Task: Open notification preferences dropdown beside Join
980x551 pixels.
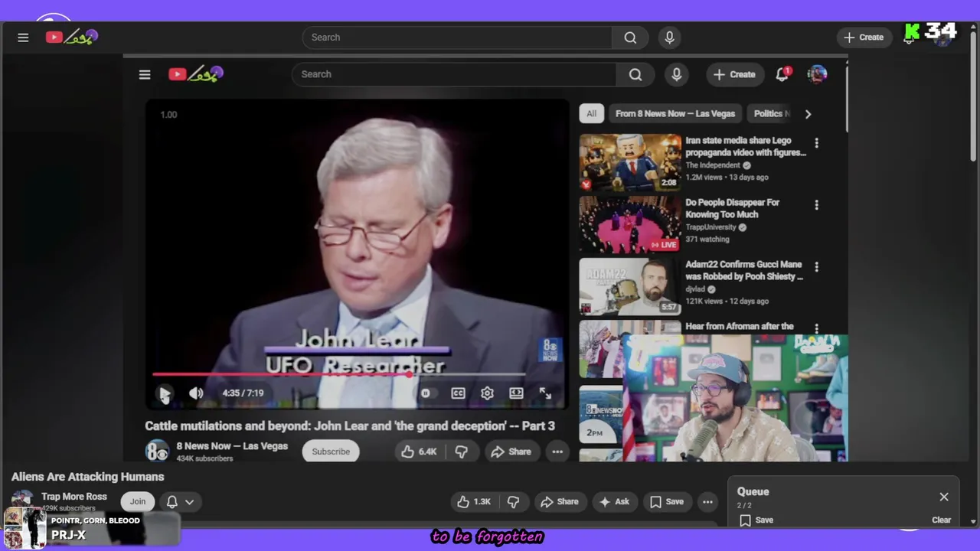Action: [x=180, y=502]
